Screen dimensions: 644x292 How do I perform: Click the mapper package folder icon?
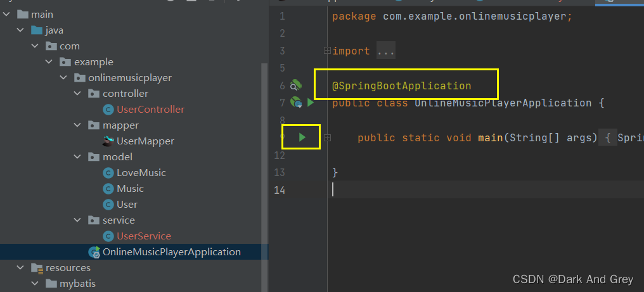pyautogui.click(x=94, y=125)
